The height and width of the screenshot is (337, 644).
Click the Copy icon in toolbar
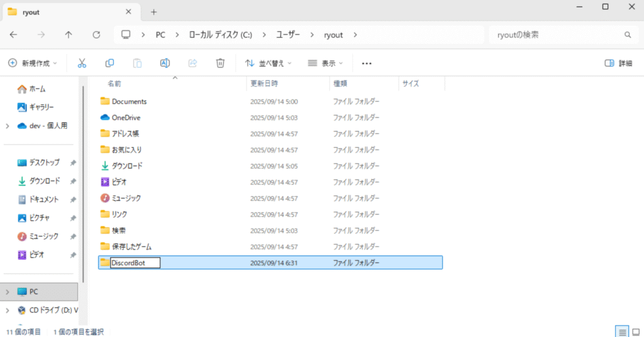(x=109, y=63)
